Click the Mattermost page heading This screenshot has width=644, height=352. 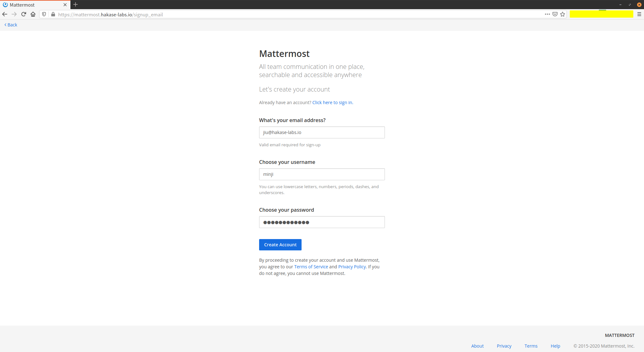coord(284,54)
